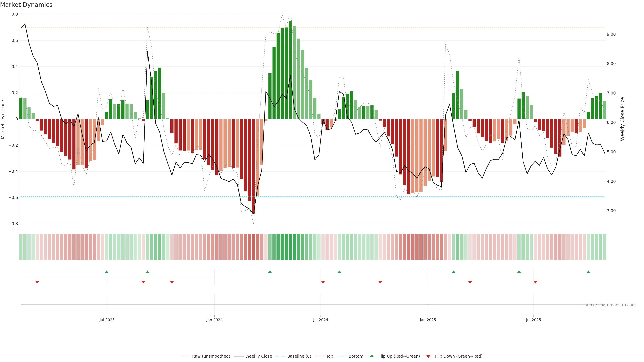
Task: Toggle the Weekly Close legend entry
Action: point(258,356)
